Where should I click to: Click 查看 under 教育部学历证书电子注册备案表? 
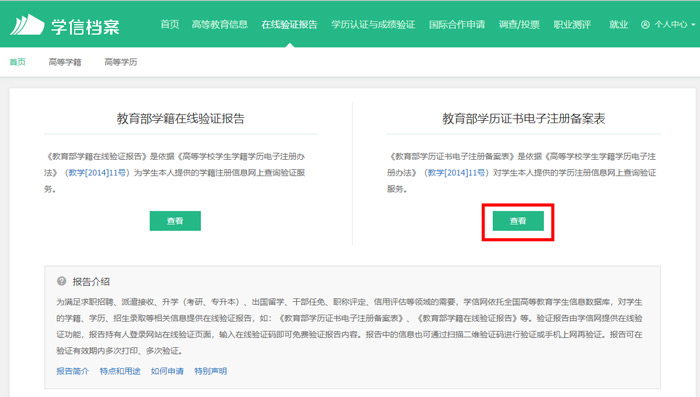(518, 221)
